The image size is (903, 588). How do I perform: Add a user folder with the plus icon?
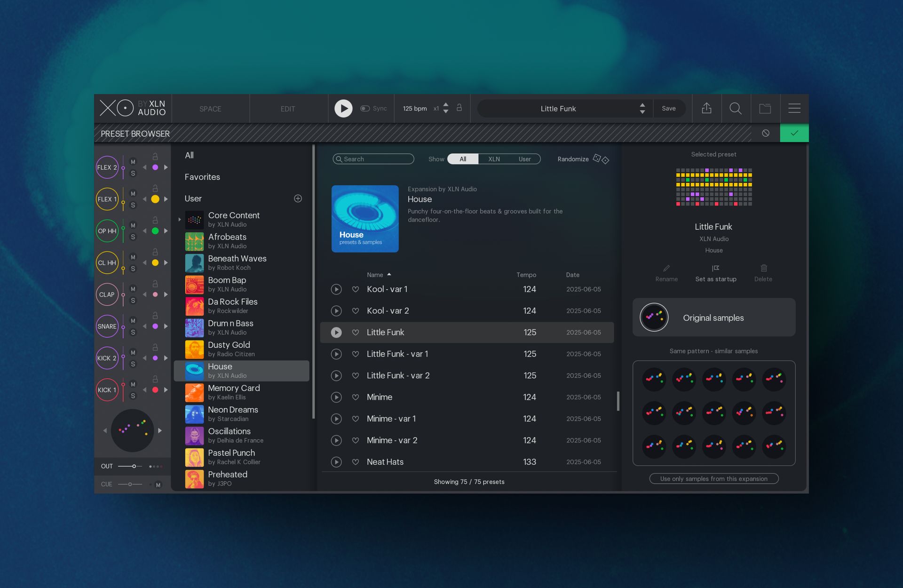tap(298, 199)
